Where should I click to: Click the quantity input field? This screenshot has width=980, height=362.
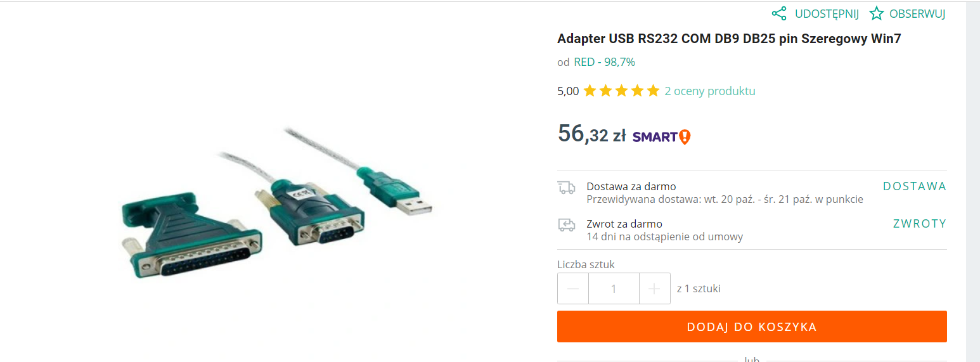(614, 288)
